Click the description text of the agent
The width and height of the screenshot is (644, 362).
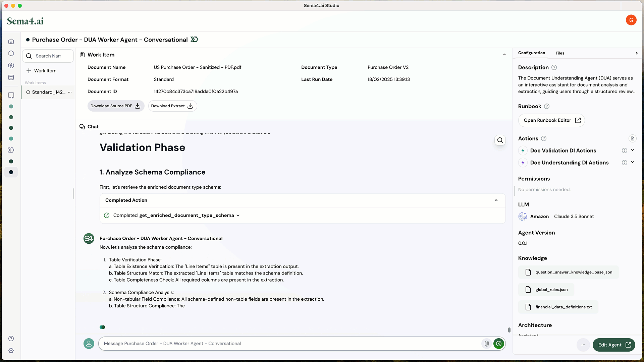click(577, 85)
